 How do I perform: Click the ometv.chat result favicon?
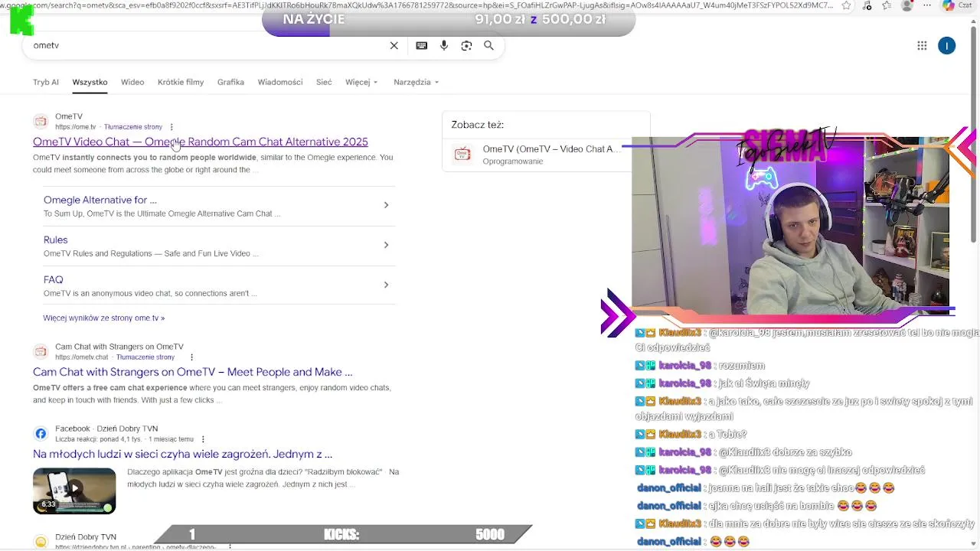click(x=41, y=351)
